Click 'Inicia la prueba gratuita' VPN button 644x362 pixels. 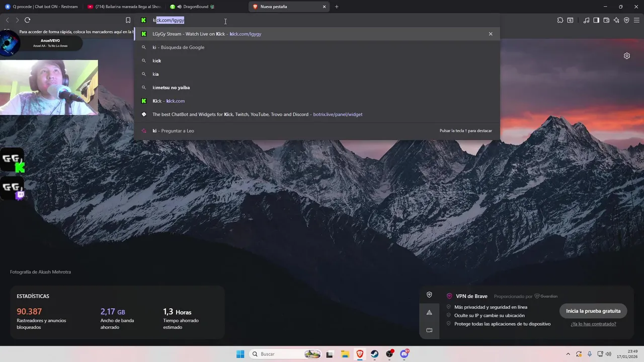[x=593, y=311]
